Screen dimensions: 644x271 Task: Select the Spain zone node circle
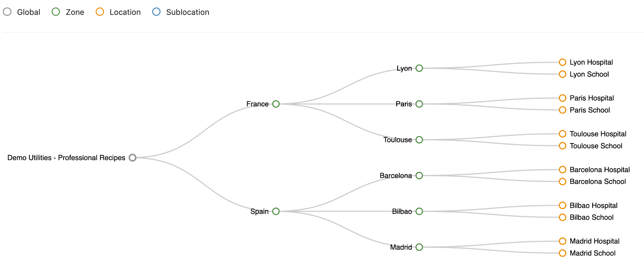coord(276,211)
